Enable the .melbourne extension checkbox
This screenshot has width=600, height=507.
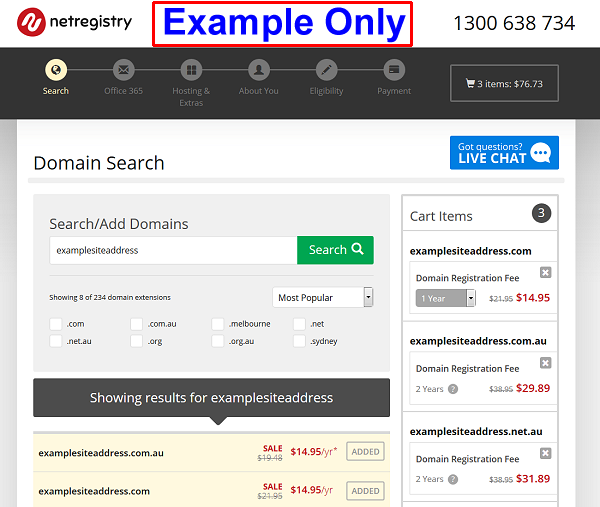tap(218, 324)
